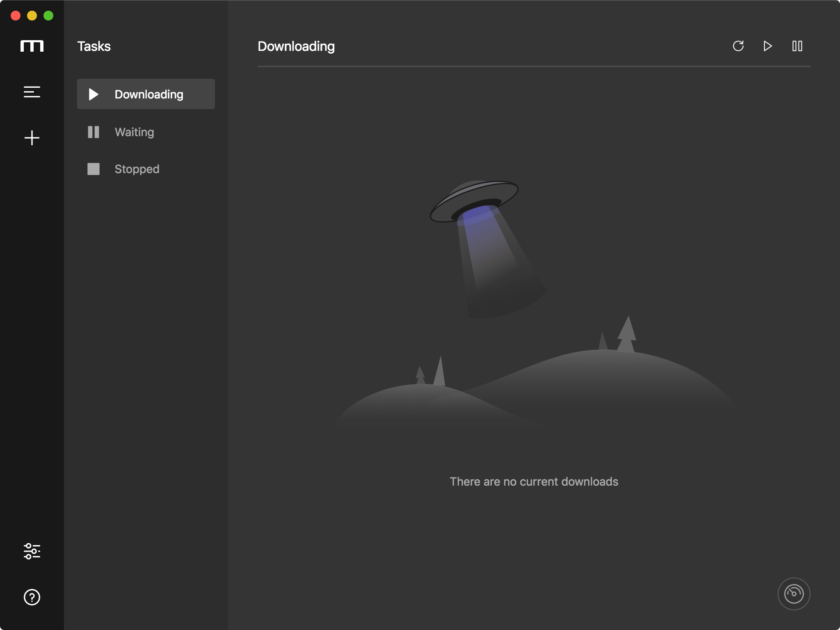Switch to the Stopped tab
840x630 pixels.
[x=137, y=169]
